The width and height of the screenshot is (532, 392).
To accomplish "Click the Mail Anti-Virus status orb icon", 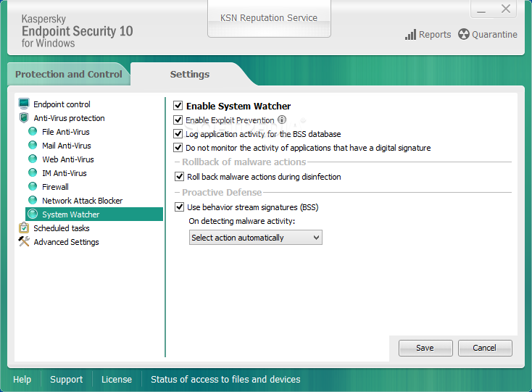I will [33, 145].
